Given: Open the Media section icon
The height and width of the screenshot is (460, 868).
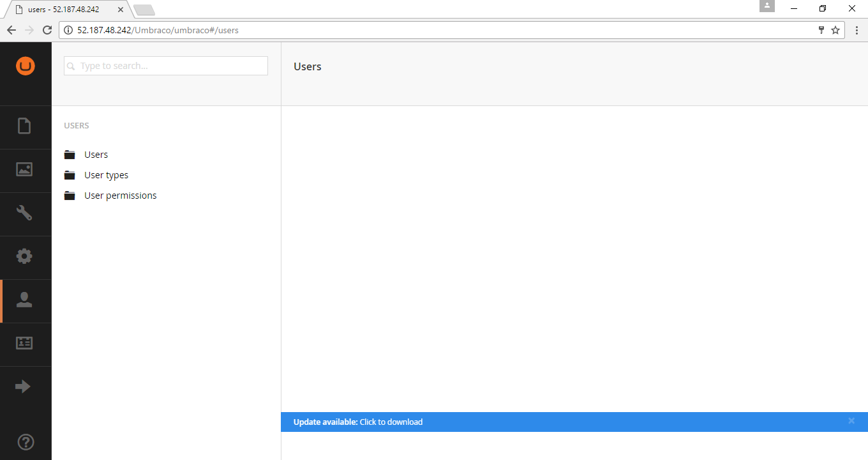Looking at the screenshot, I should click(x=24, y=170).
